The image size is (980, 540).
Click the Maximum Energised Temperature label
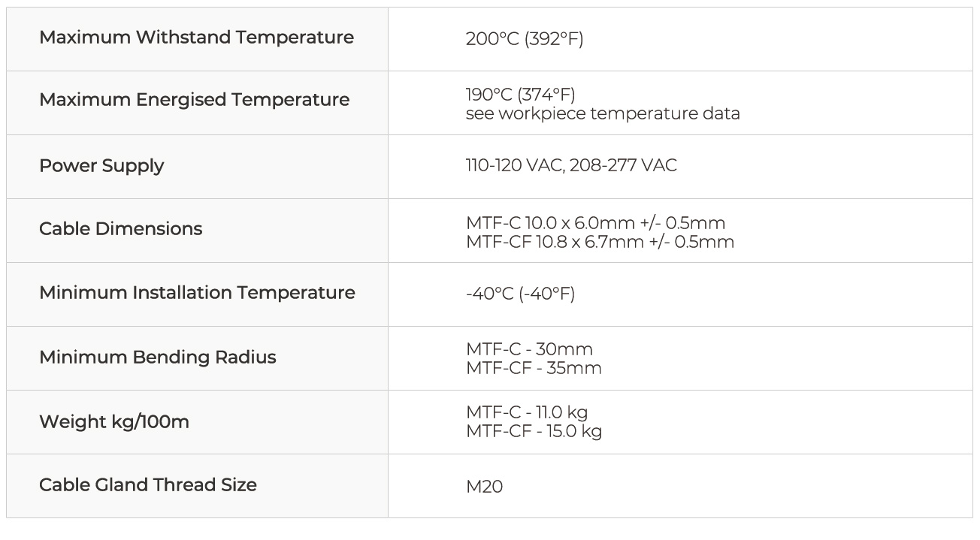coord(194,100)
